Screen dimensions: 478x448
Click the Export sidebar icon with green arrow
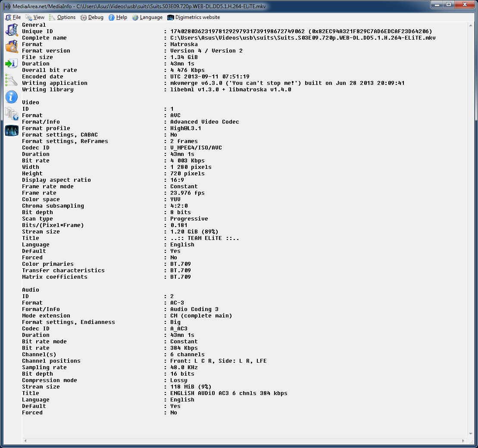pos(12,63)
